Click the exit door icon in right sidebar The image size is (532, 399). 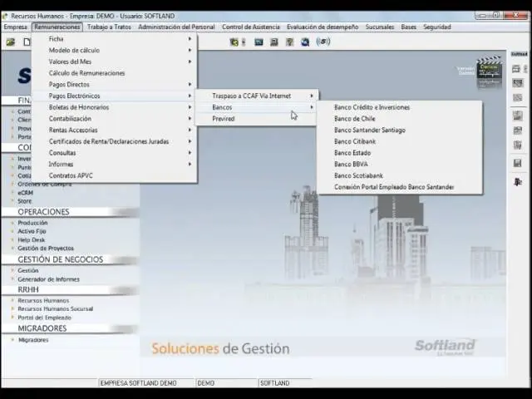517,182
